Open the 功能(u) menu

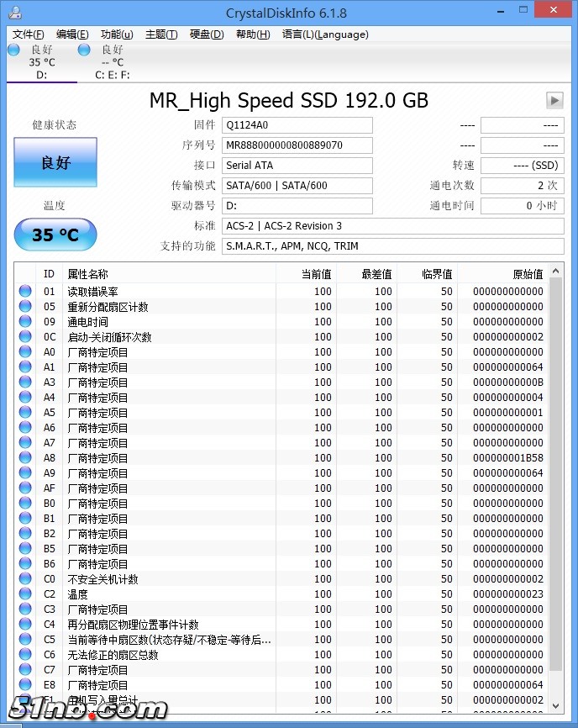pos(117,34)
